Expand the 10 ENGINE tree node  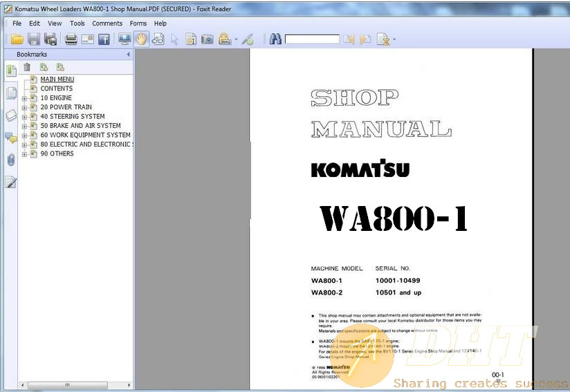(x=24, y=98)
